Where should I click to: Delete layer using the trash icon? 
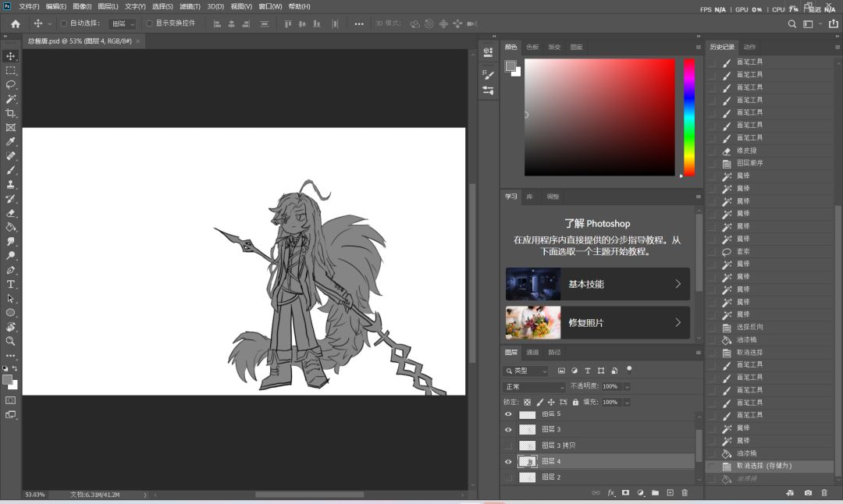[685, 493]
